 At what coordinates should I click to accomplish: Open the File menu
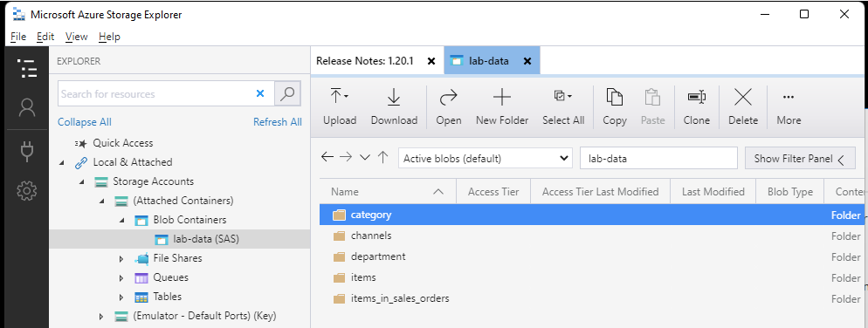pyautogui.click(x=18, y=37)
